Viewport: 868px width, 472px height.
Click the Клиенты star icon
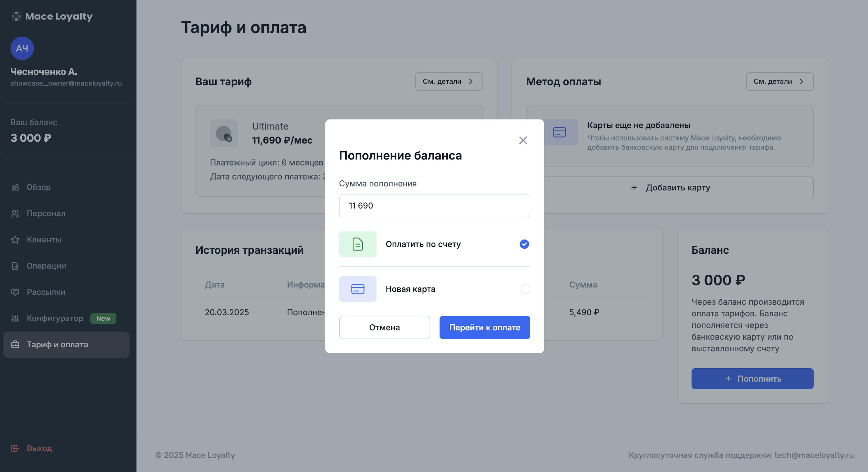[x=15, y=240]
